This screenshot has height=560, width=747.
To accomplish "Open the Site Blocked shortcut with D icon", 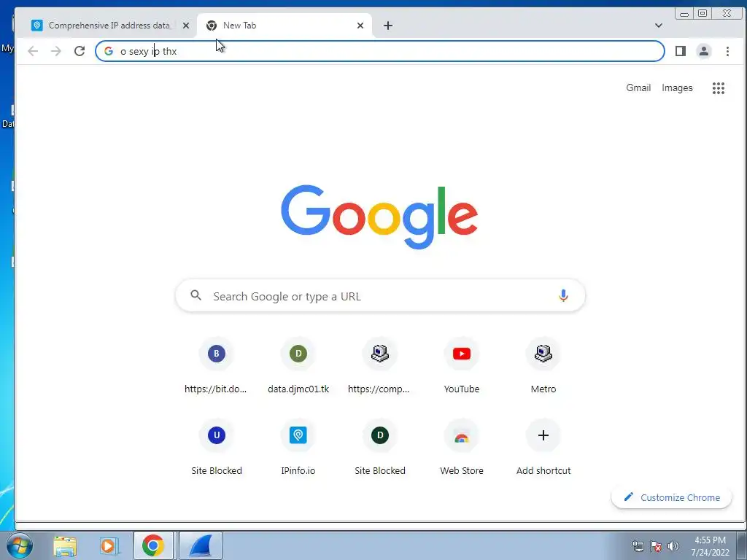I will [379, 448].
